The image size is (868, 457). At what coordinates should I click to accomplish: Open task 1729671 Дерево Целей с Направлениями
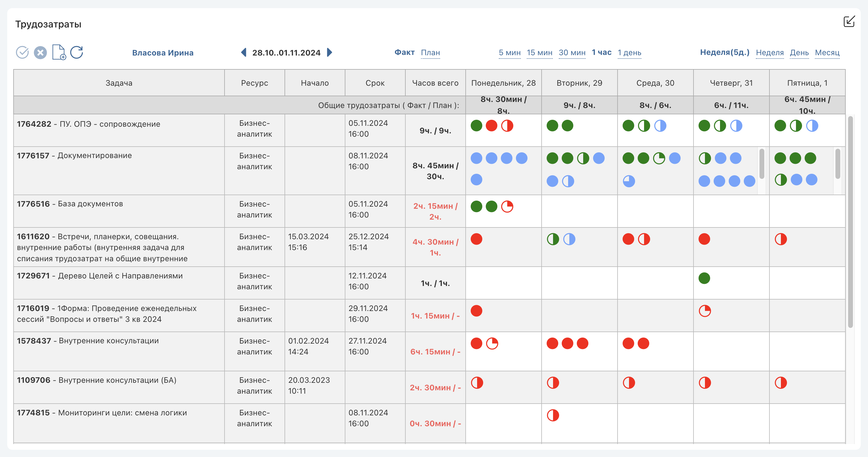100,275
